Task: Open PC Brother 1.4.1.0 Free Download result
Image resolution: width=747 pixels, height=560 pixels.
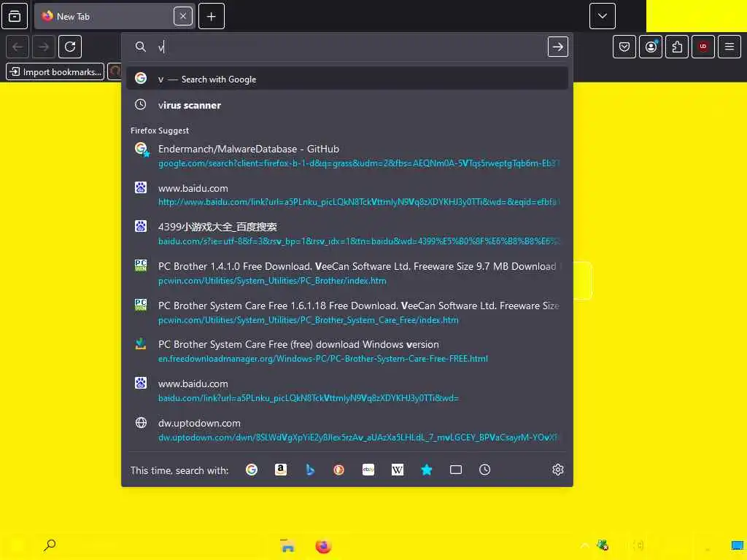Action: [x=347, y=273]
